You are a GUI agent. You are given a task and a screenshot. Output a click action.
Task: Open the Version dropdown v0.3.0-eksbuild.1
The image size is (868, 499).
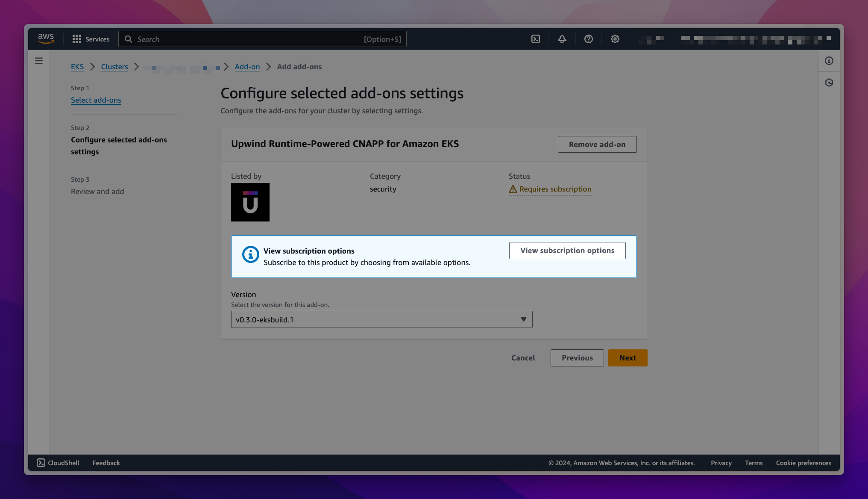click(x=382, y=319)
